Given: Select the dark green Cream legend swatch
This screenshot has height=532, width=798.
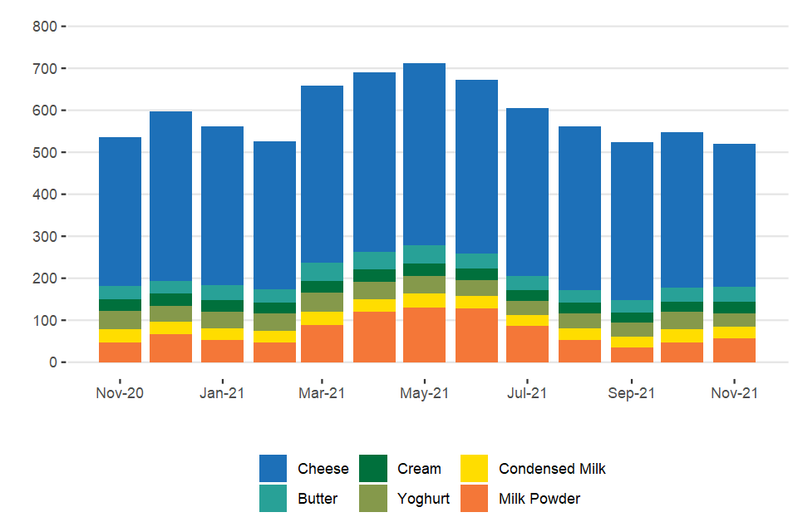Looking at the screenshot, I should (x=373, y=469).
